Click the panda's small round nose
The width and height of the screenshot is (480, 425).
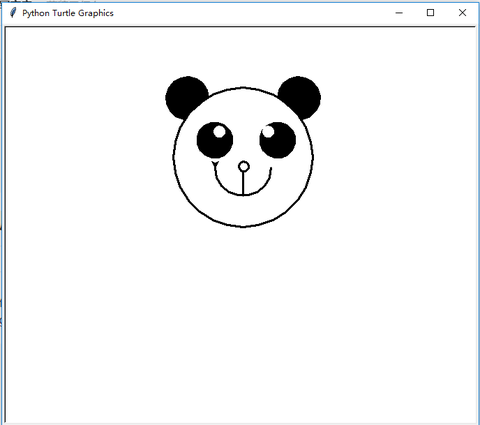pos(244,166)
